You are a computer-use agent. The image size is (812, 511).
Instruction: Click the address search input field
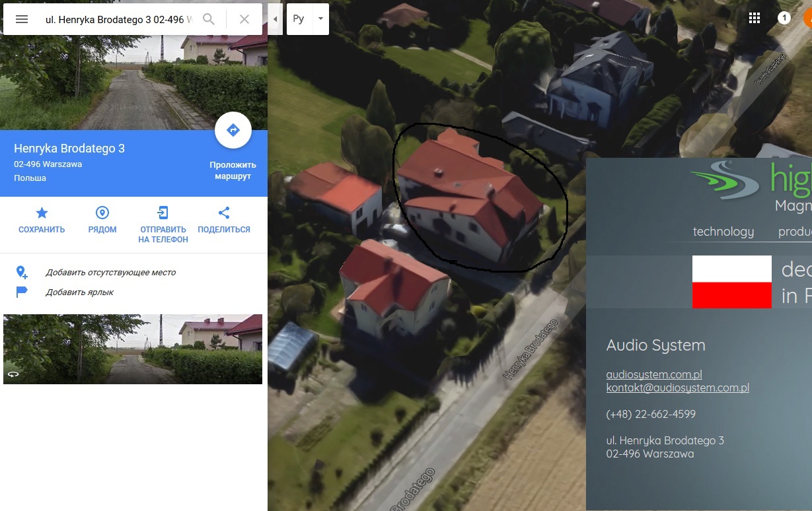pos(119,19)
